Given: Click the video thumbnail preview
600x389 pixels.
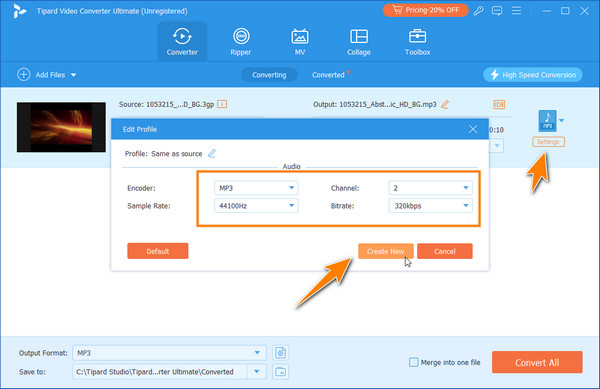Looking at the screenshot, I should (x=61, y=127).
